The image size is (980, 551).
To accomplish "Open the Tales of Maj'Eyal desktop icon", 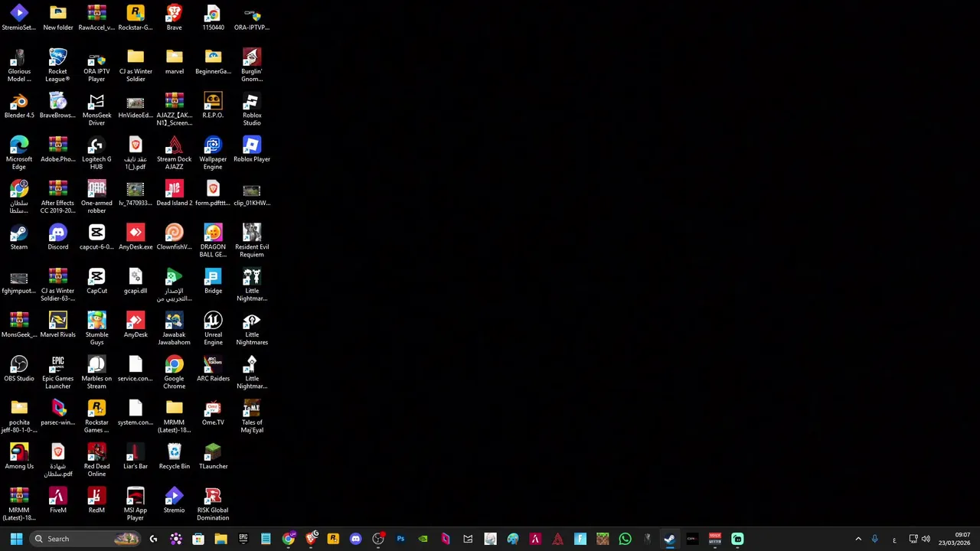I will (252, 416).
